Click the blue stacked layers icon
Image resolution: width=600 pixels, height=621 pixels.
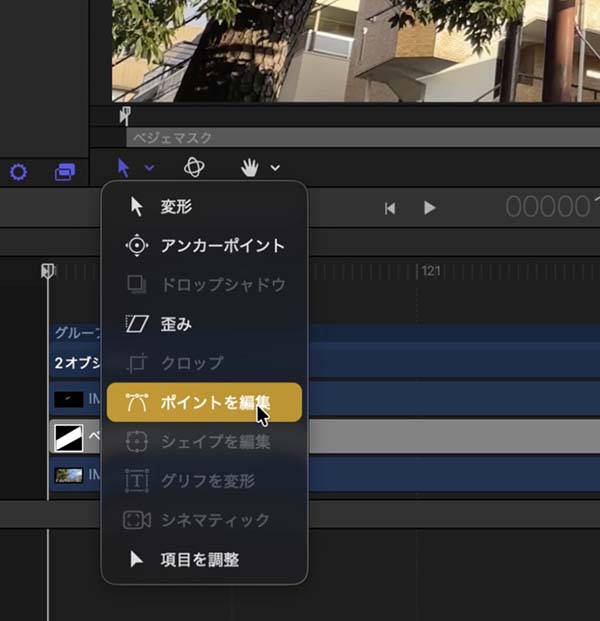65,172
